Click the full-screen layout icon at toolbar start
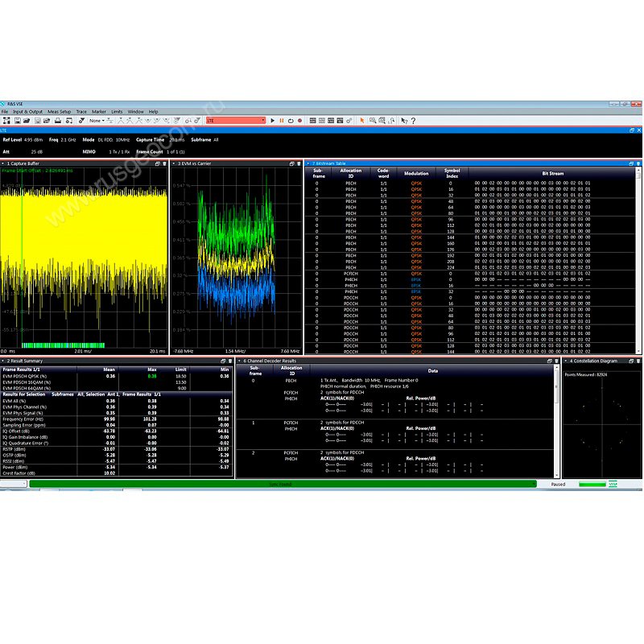Viewport: 644px width, 644px height. [x=6, y=121]
